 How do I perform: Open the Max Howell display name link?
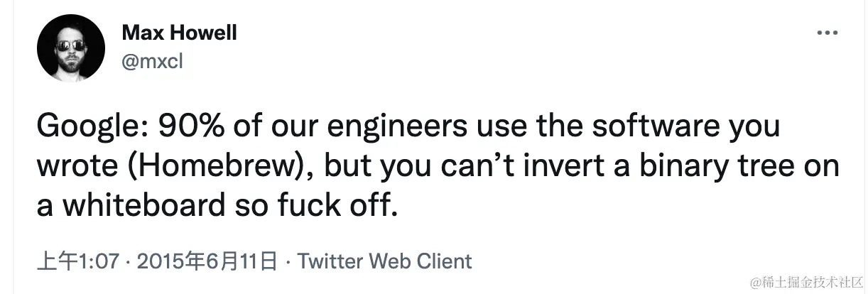coord(179,33)
